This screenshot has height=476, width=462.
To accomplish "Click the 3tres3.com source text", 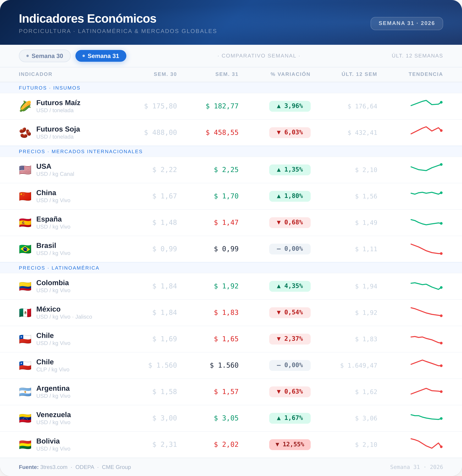I will click(54, 467).
